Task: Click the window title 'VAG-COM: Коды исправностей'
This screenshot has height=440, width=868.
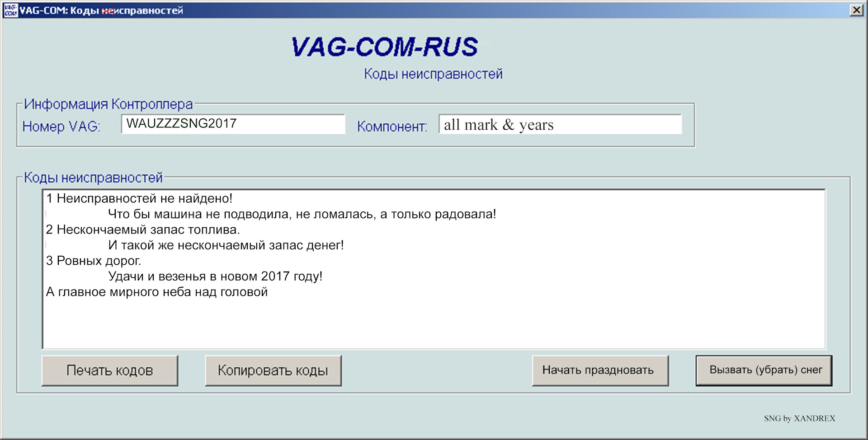Action: pyautogui.click(x=101, y=10)
